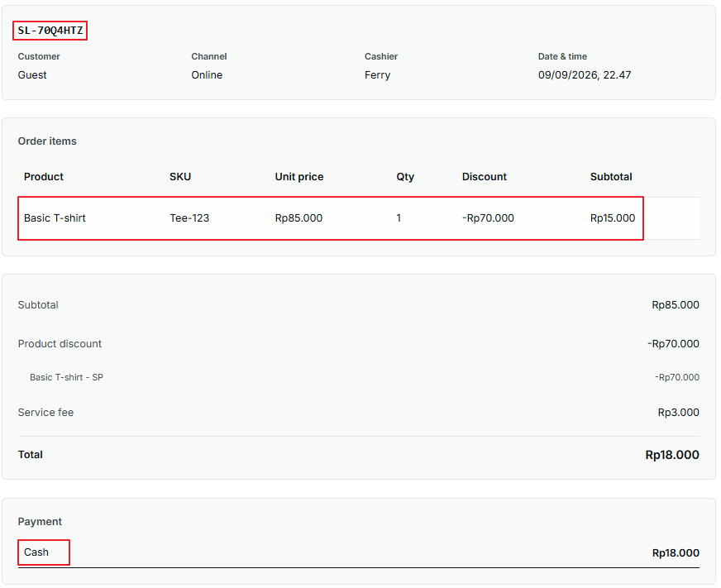Image resolution: width=721 pixels, height=588 pixels.
Task: Click the Total amount Rp18.000
Action: [672, 455]
